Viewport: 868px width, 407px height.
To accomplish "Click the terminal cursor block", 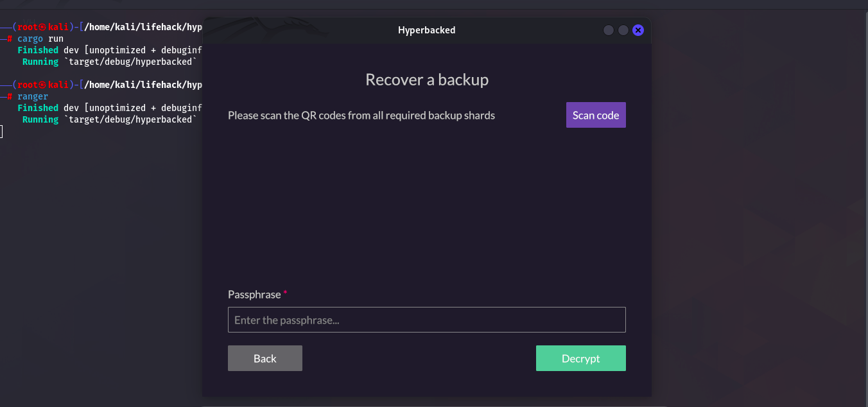I will click(x=1, y=132).
